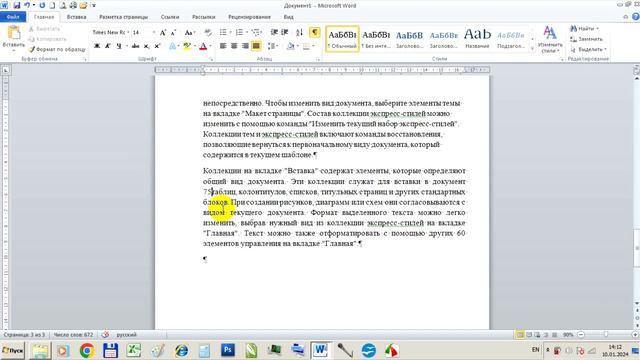Click the grow font size icon

click(163, 32)
